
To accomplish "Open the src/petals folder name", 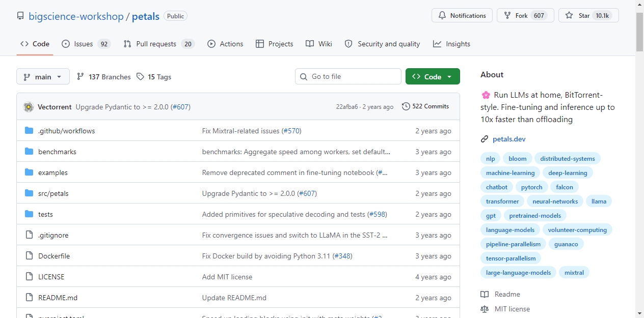I will [53, 193].
